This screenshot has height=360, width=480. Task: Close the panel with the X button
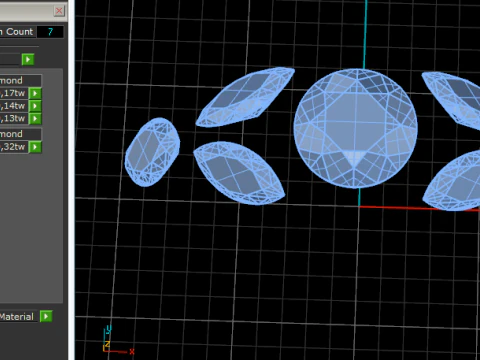tap(59, 11)
